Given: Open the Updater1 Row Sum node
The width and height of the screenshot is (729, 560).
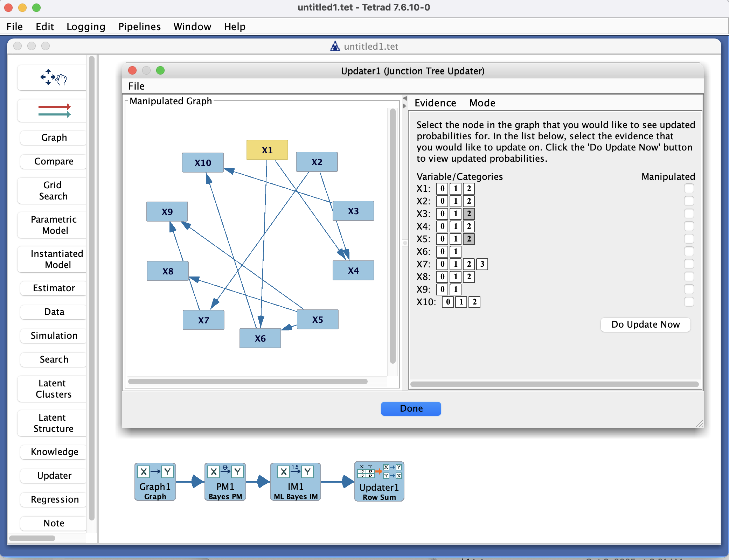Looking at the screenshot, I should (379, 482).
